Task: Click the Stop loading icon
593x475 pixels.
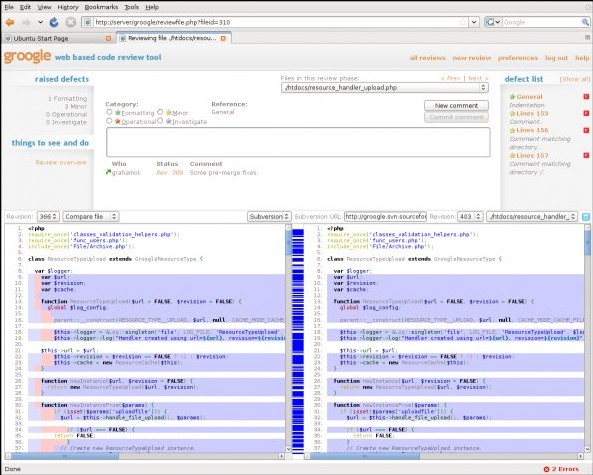Action: (71, 22)
